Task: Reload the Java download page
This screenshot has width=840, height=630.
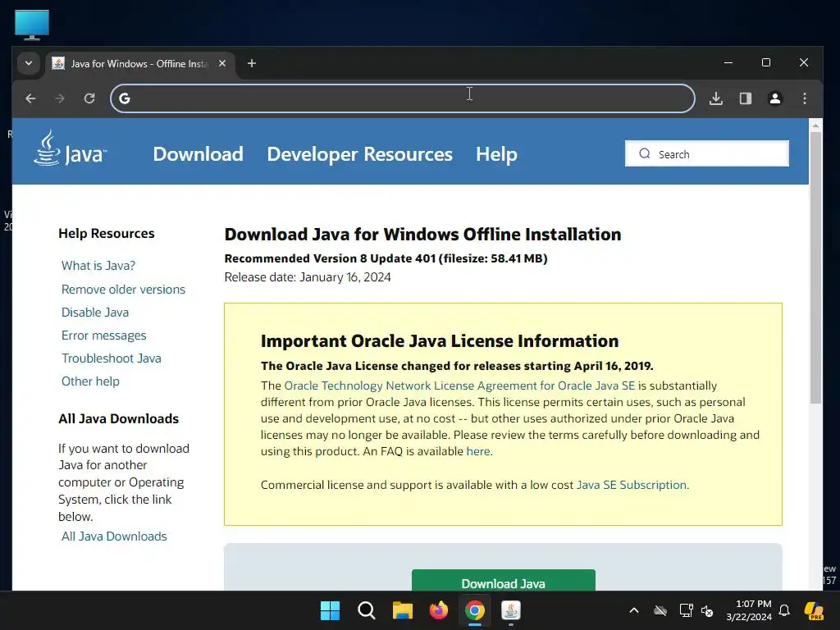Action: coord(89,98)
